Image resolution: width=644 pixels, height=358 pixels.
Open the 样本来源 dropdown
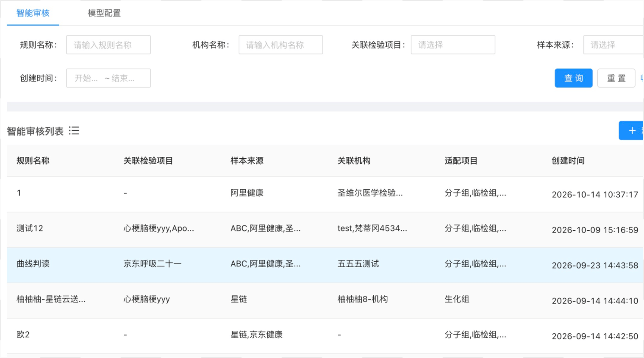[x=613, y=45]
